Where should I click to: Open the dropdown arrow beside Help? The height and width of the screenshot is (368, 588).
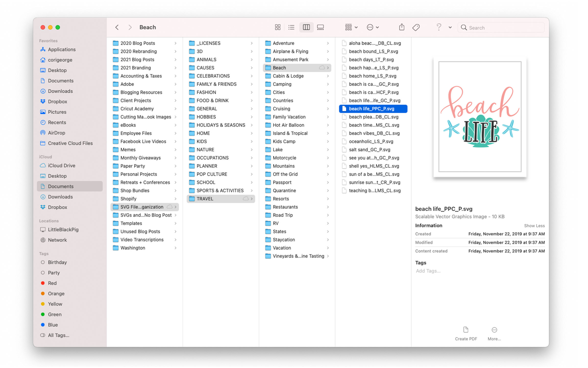(450, 27)
